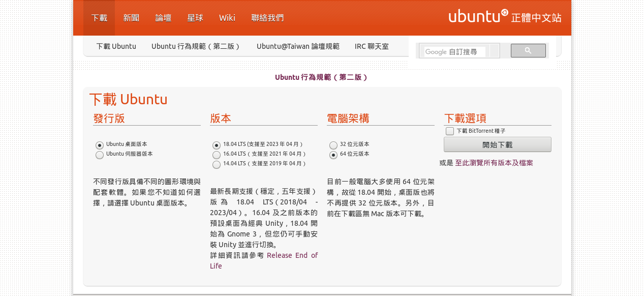Screen dimensions: 644x296
Task: Click the search magnifier button
Action: (x=528, y=51)
